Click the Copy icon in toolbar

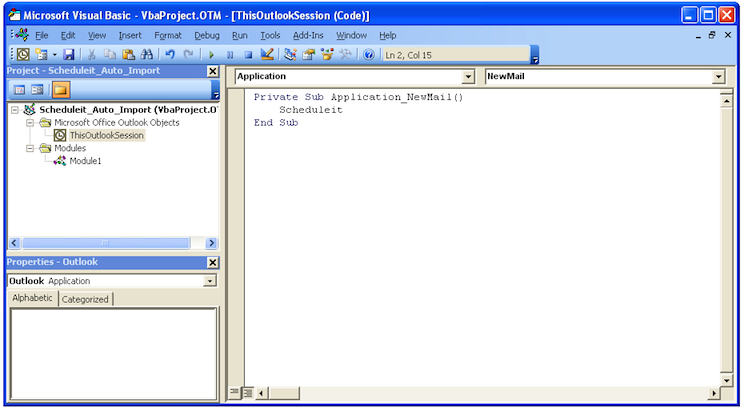click(110, 55)
